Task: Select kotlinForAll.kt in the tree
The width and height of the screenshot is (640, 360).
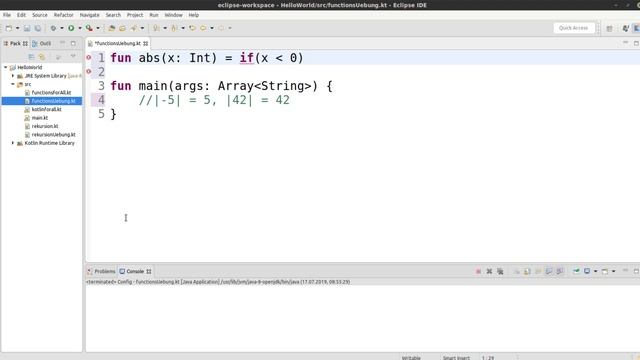Action: point(46,109)
